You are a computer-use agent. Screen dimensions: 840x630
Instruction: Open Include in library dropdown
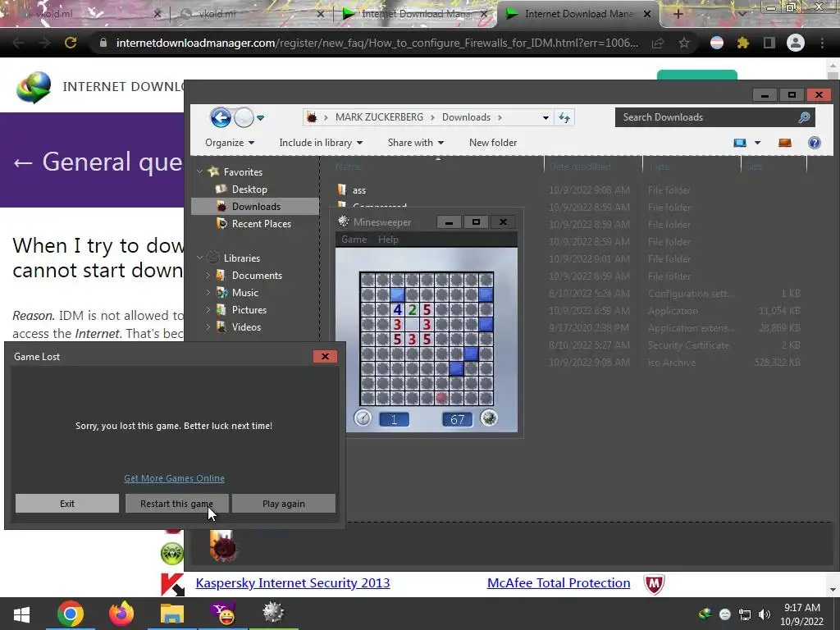click(x=321, y=143)
